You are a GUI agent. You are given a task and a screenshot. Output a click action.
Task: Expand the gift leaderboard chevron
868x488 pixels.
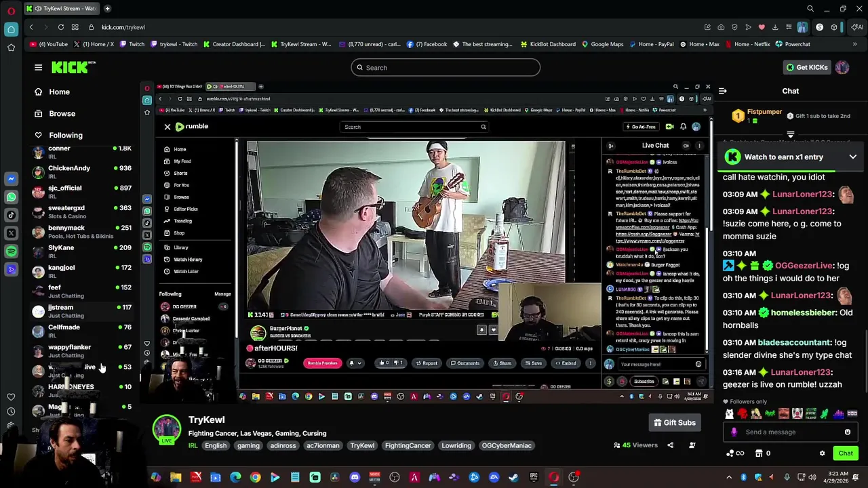pos(790,135)
